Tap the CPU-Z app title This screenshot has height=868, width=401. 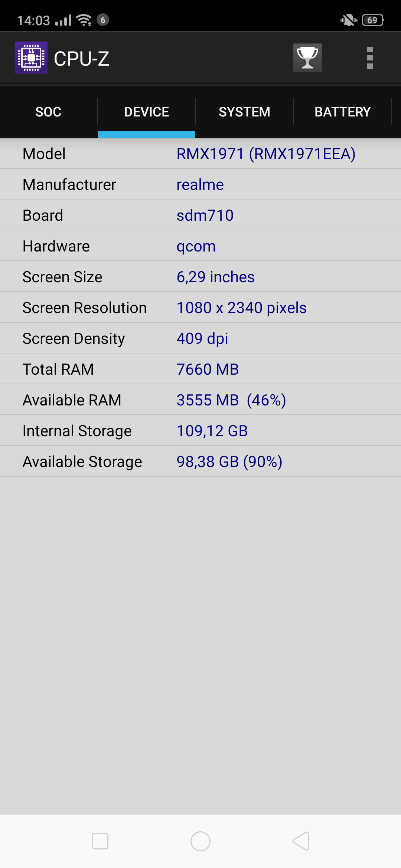point(82,59)
